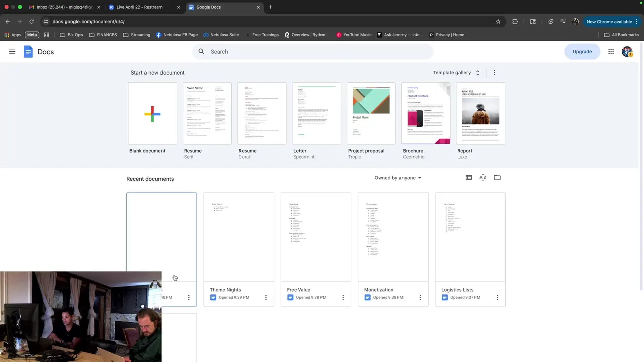Screen dimensions: 644x362
Task: Open the template section more options menu
Action: [x=494, y=73]
